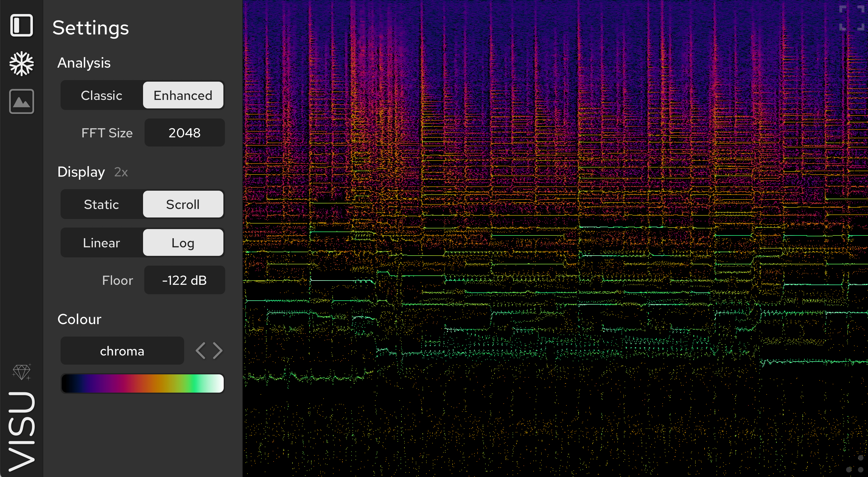Image resolution: width=868 pixels, height=477 pixels.
Task: Choose Log frequency scale
Action: [183, 242]
